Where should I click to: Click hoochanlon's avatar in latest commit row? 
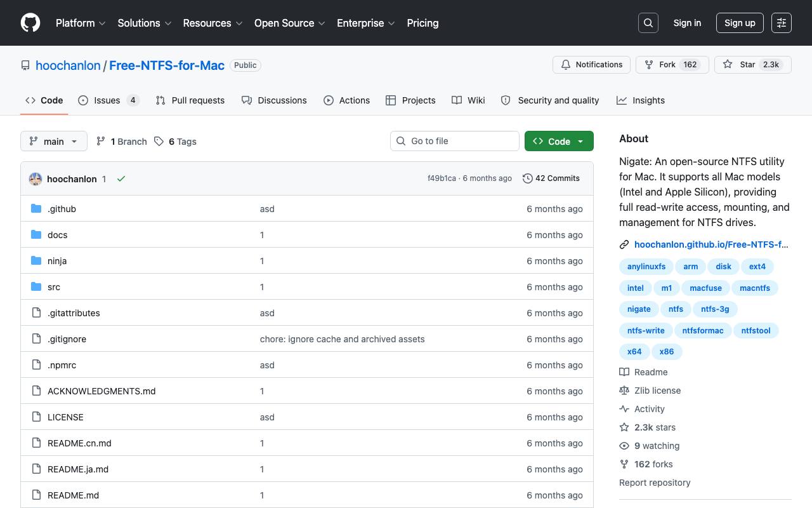pos(36,179)
